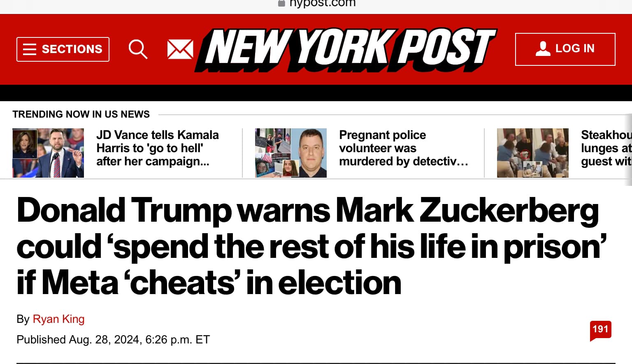Read the JD Vance 'go to hell' headline
The height and width of the screenshot is (364, 632).
[158, 148]
